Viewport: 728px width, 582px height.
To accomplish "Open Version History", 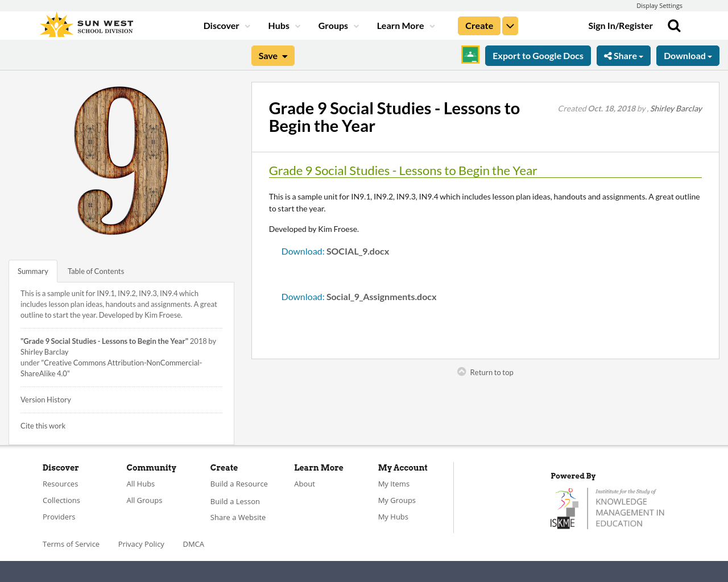I will coord(45,399).
